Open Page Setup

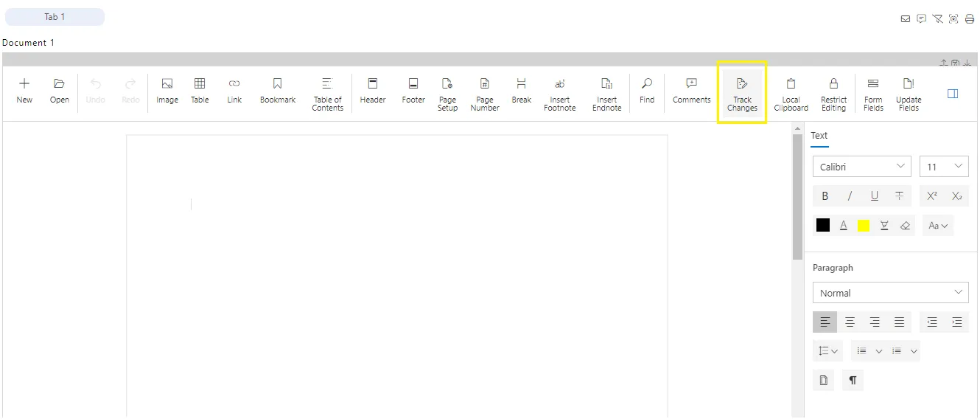coord(447,94)
